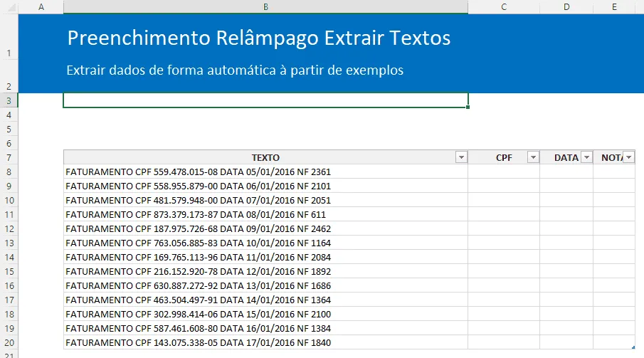The height and width of the screenshot is (358, 644).
Task: Click the empty DATA cell in row 8
Action: pos(566,172)
